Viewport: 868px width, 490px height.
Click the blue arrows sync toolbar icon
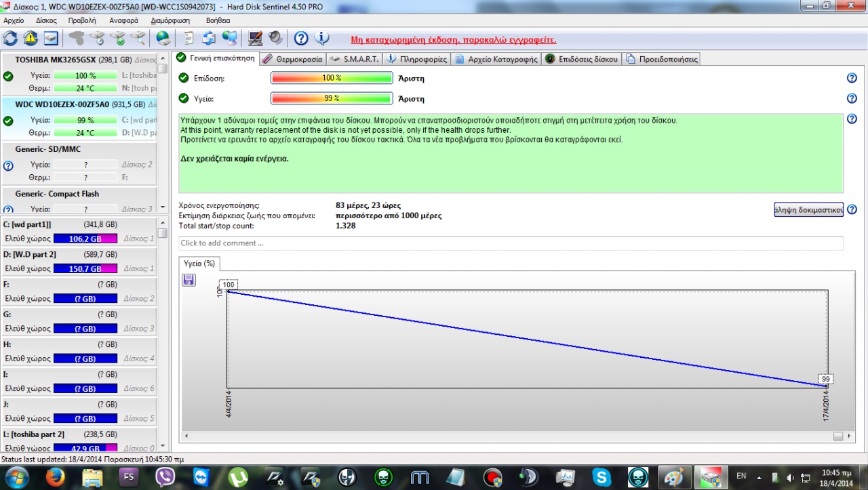(x=210, y=38)
